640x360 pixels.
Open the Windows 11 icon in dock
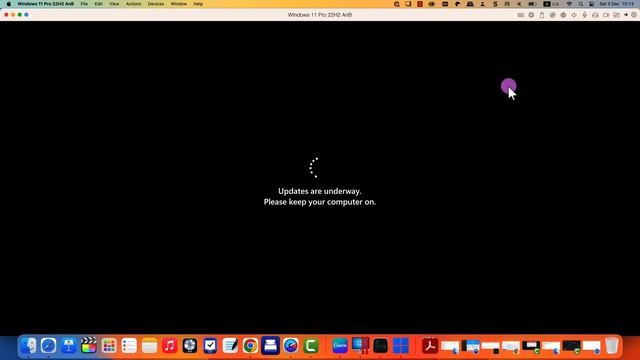[401, 346]
